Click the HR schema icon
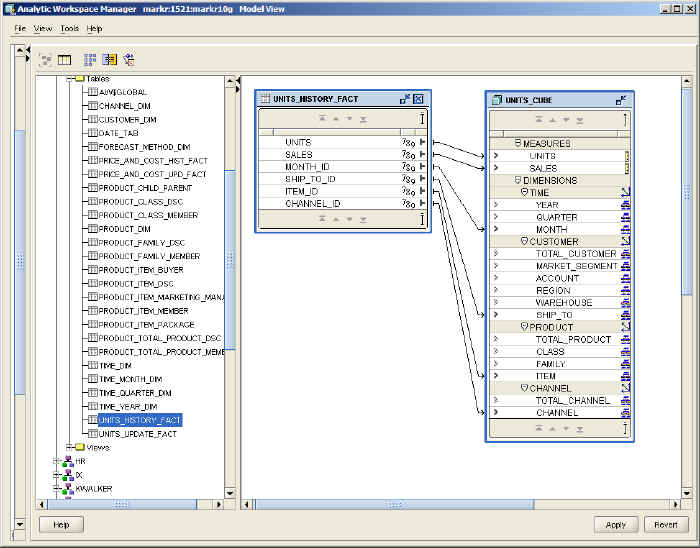The image size is (700, 548). point(68,461)
